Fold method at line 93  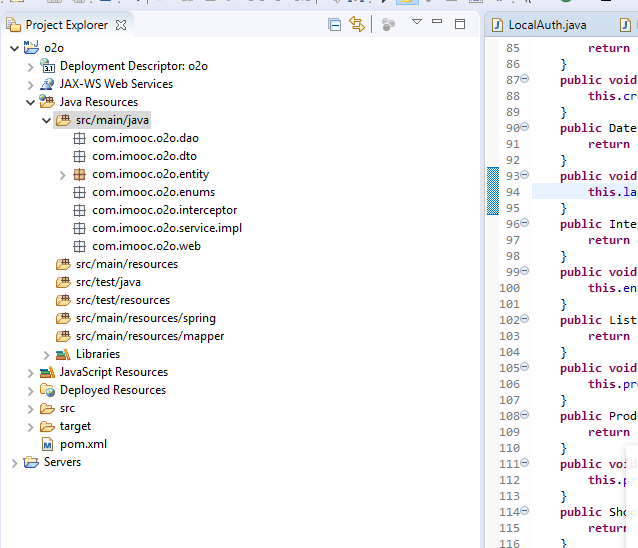[x=525, y=175]
